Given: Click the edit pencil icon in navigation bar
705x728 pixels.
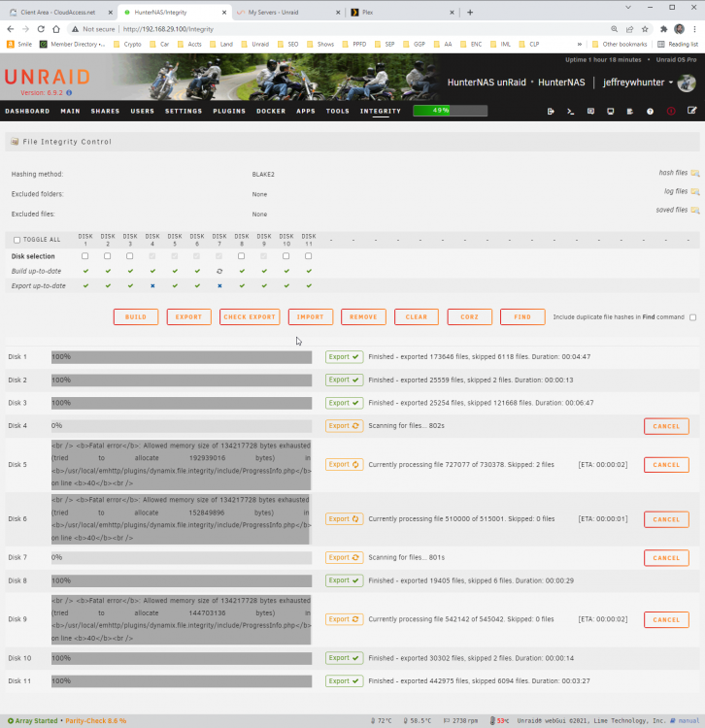Looking at the screenshot, I should (691, 111).
